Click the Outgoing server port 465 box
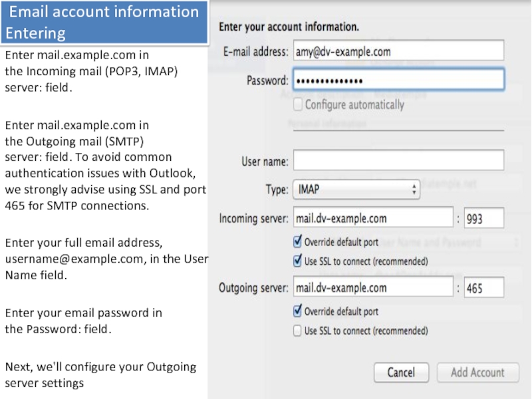 point(483,288)
